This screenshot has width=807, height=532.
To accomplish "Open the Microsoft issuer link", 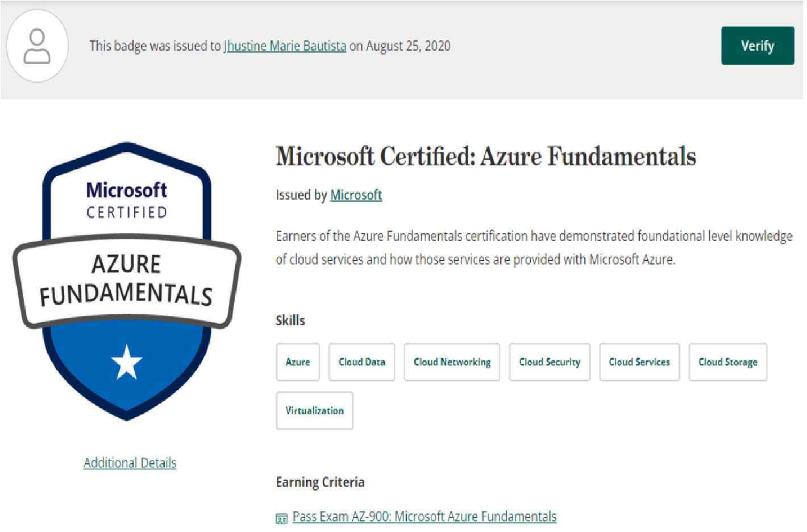I will [356, 195].
